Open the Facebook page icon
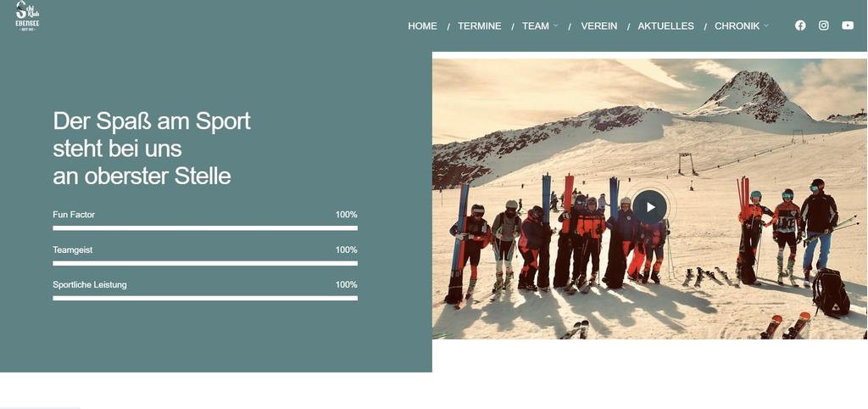The height and width of the screenshot is (409, 868). point(800,25)
